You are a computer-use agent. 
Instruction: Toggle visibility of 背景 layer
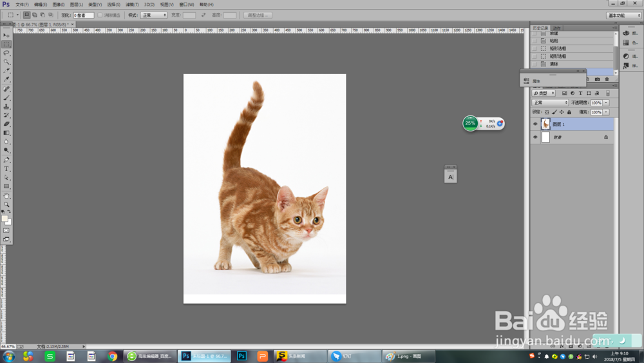(535, 137)
